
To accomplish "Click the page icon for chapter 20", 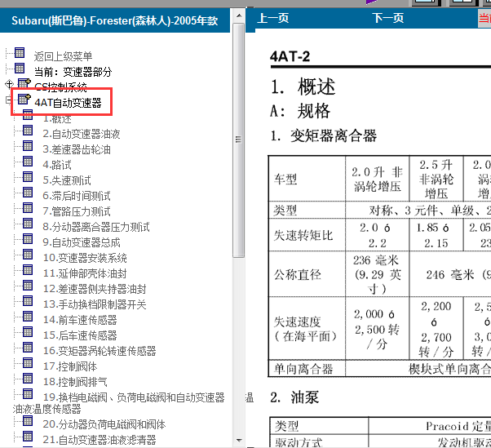I will 28,421.
